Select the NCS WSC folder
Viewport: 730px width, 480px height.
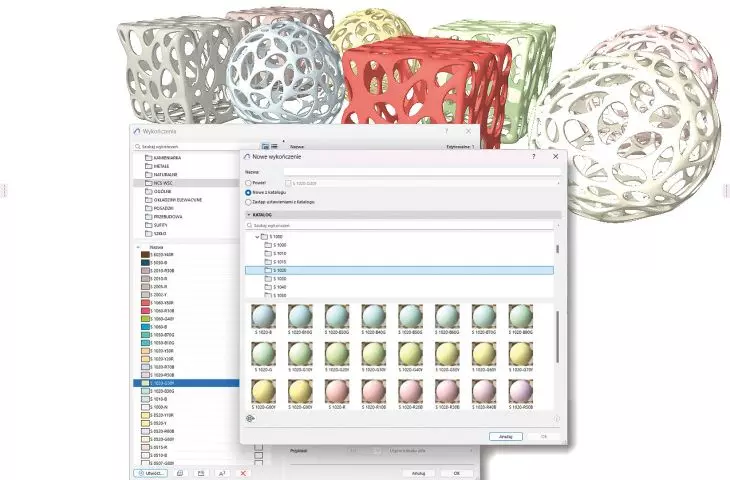[x=186, y=183]
